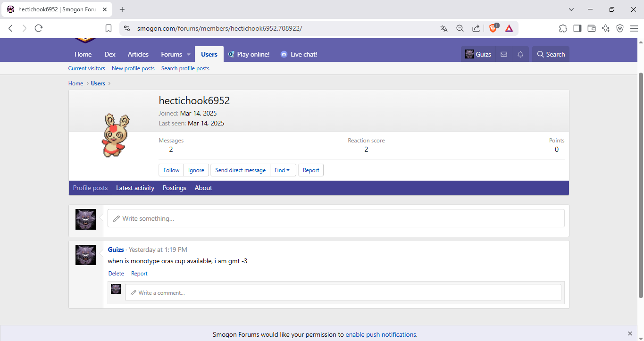Dismiss the push notification banner
This screenshot has width=644, height=341.
(630, 333)
